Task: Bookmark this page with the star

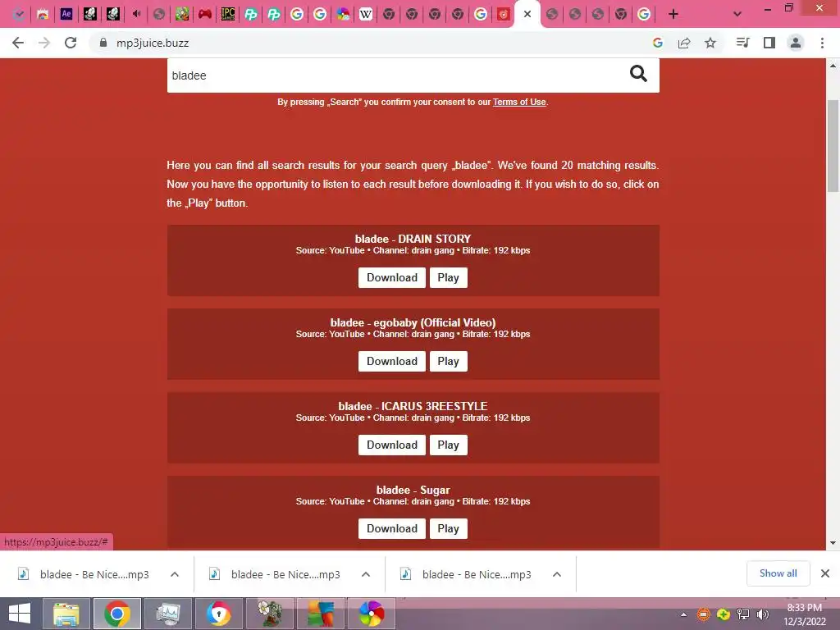Action: click(710, 43)
